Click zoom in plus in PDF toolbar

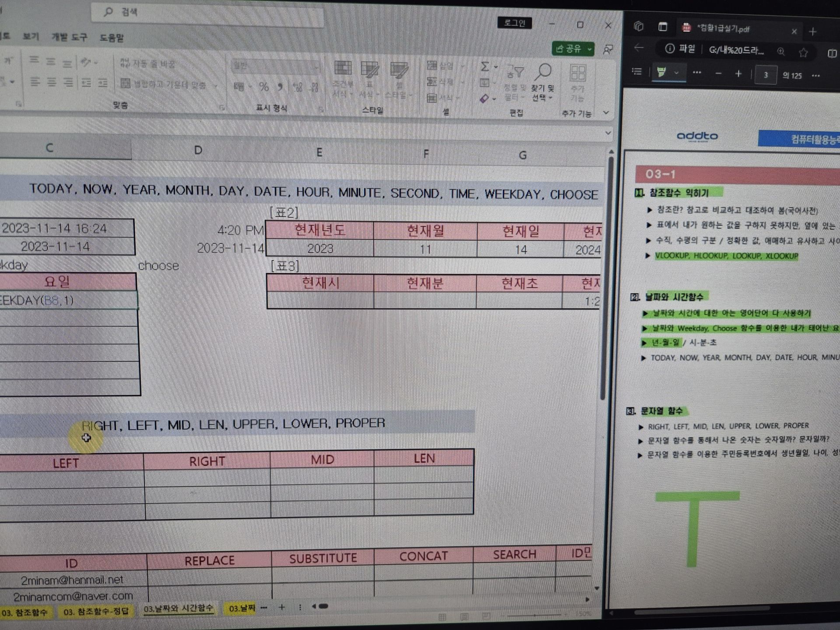[x=738, y=74]
